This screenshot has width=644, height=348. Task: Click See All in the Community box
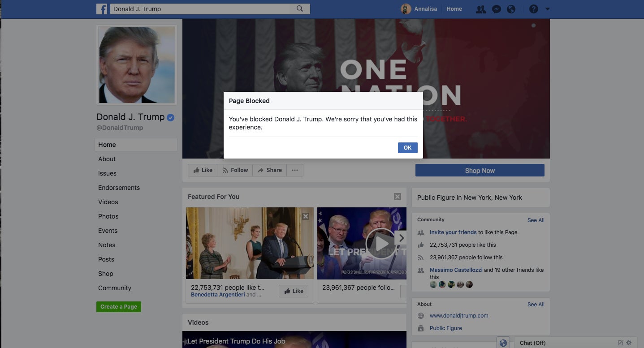[536, 220]
